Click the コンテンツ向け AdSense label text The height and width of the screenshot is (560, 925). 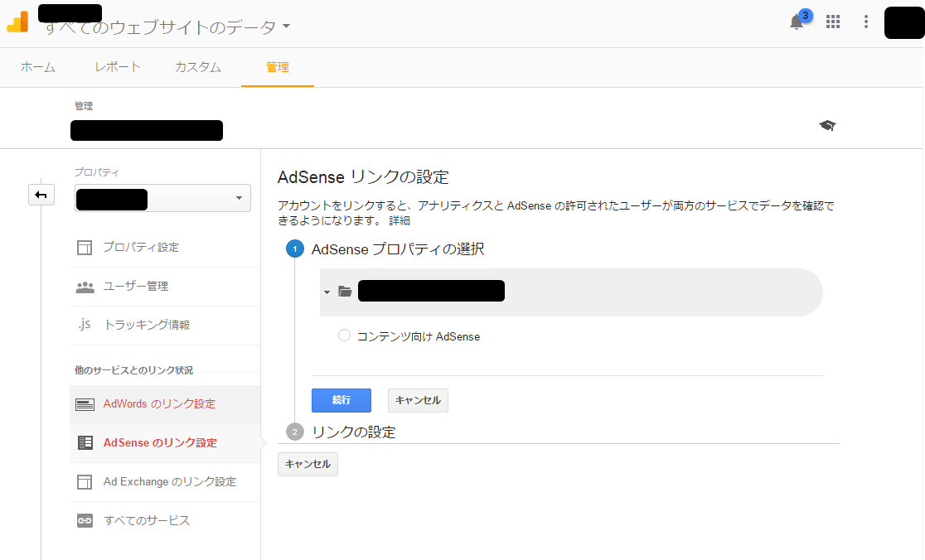point(419,336)
